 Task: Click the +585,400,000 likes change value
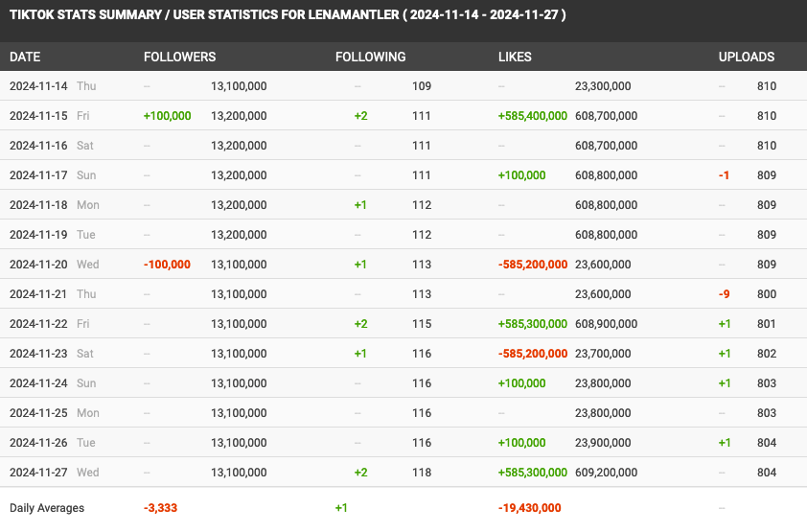pyautogui.click(x=533, y=116)
